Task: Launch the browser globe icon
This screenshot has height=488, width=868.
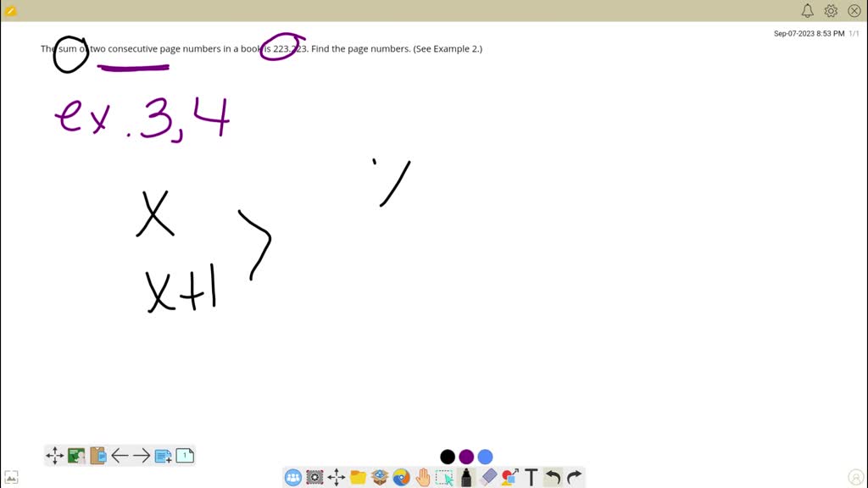Action: click(401, 478)
